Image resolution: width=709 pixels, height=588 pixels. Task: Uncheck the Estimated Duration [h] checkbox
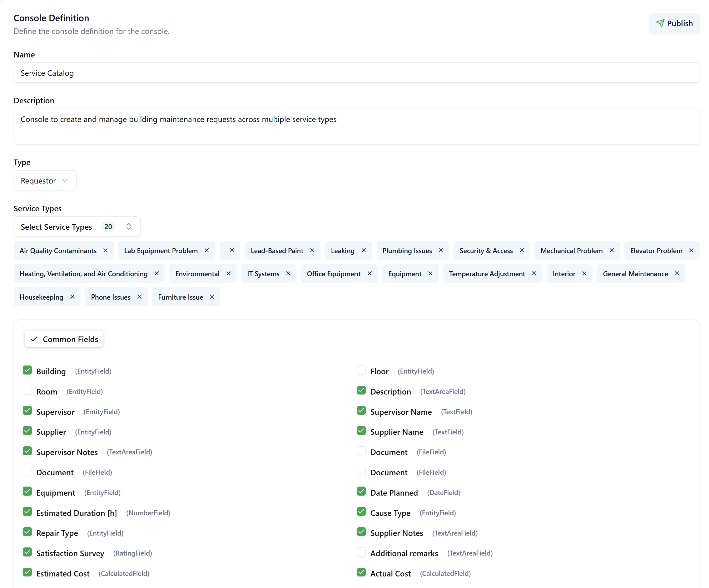(27, 512)
